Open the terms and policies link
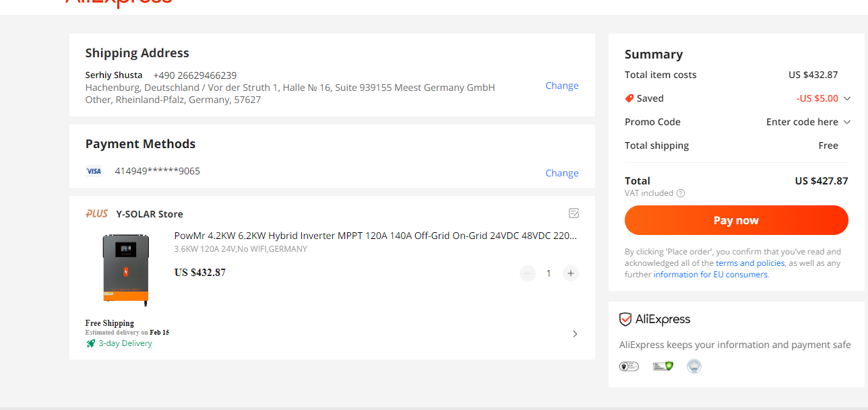The height and width of the screenshot is (410, 868). point(750,263)
